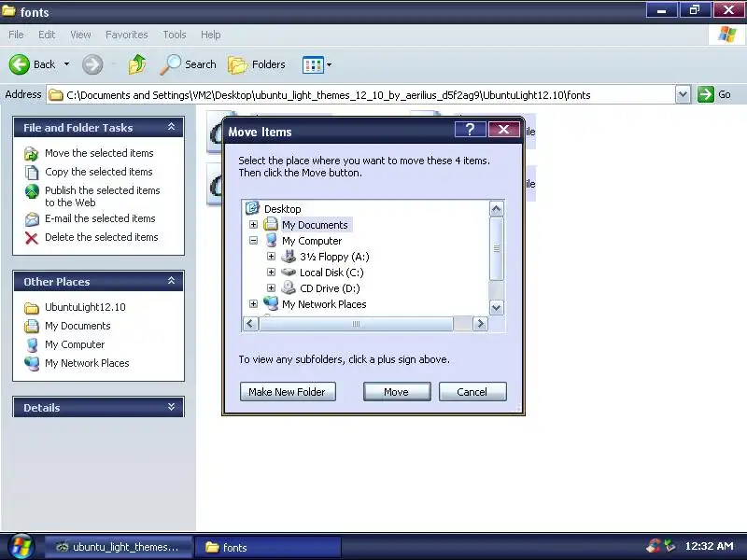Viewport: 747px width, 560px height.
Task: Collapse the File and Folder Tasks panel
Action: pyautogui.click(x=172, y=127)
